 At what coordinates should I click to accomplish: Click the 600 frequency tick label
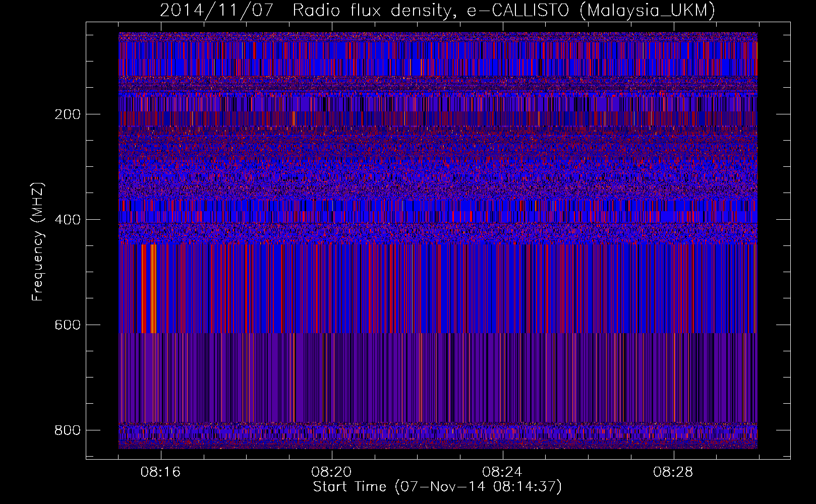(68, 325)
